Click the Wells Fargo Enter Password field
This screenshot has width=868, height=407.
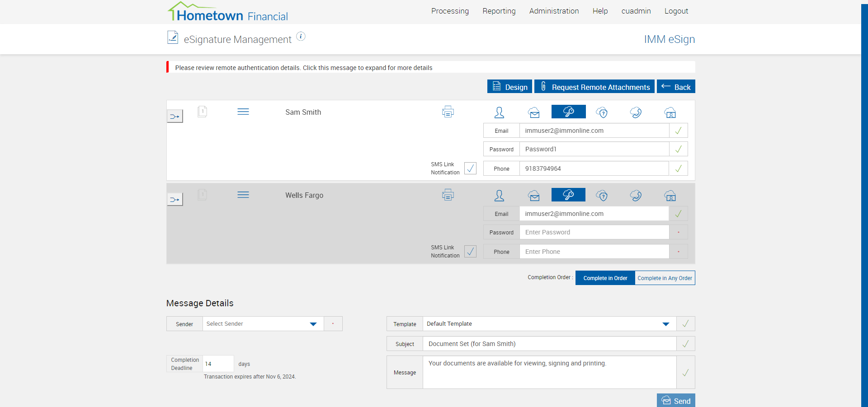point(594,232)
